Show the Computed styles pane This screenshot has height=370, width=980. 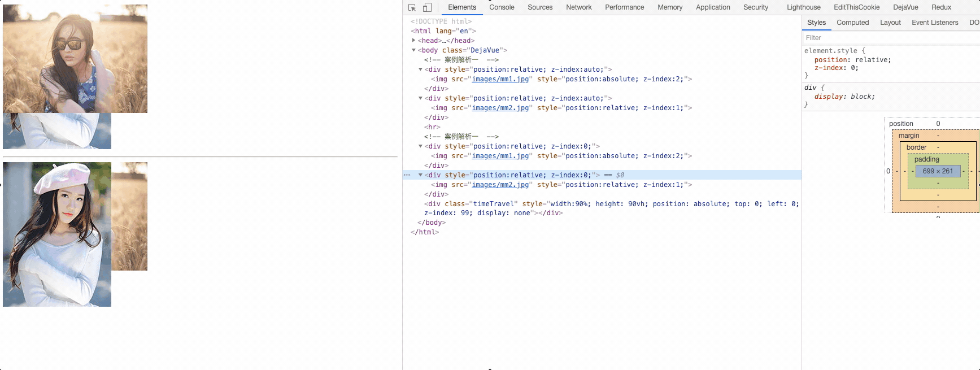coord(852,23)
